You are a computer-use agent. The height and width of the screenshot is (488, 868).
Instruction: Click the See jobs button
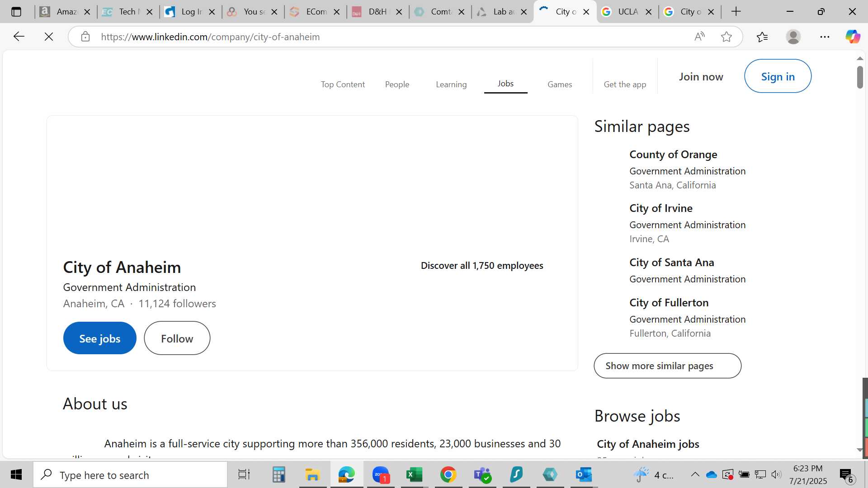[x=99, y=338]
